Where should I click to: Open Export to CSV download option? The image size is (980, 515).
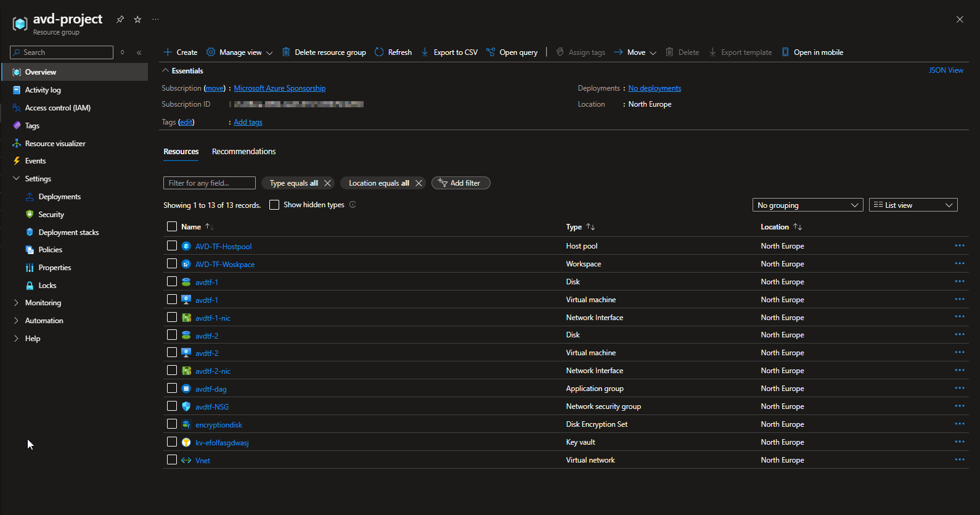(x=449, y=52)
